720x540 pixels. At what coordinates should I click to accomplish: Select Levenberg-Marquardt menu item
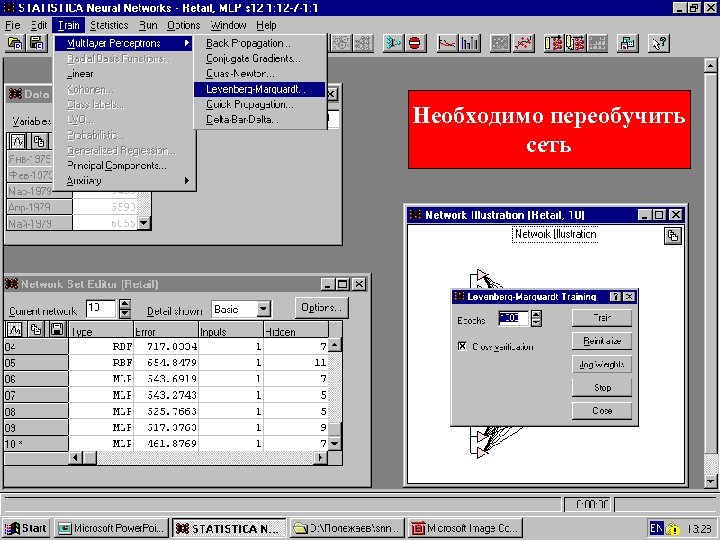pos(259,89)
